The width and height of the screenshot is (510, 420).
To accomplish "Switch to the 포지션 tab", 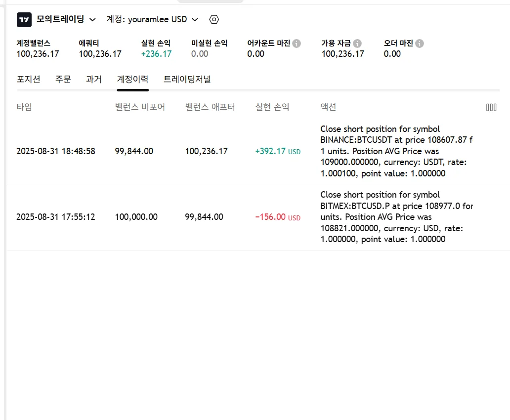I will coord(29,79).
